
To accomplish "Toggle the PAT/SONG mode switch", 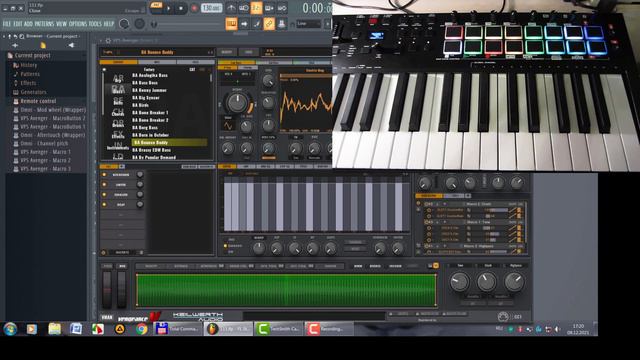I will pos(156,7).
